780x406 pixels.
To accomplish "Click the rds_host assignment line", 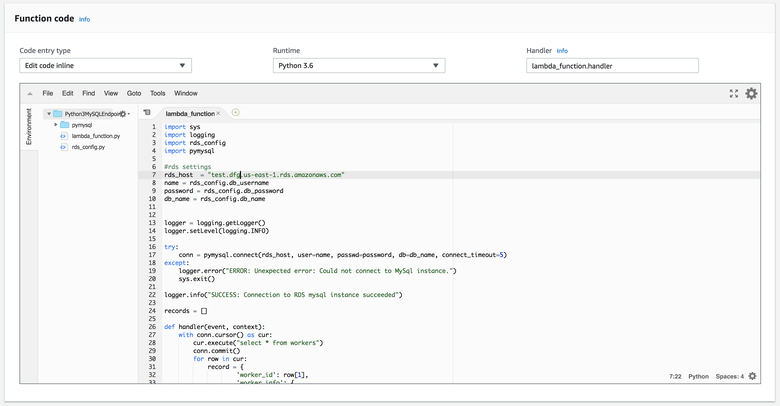I will (254, 175).
